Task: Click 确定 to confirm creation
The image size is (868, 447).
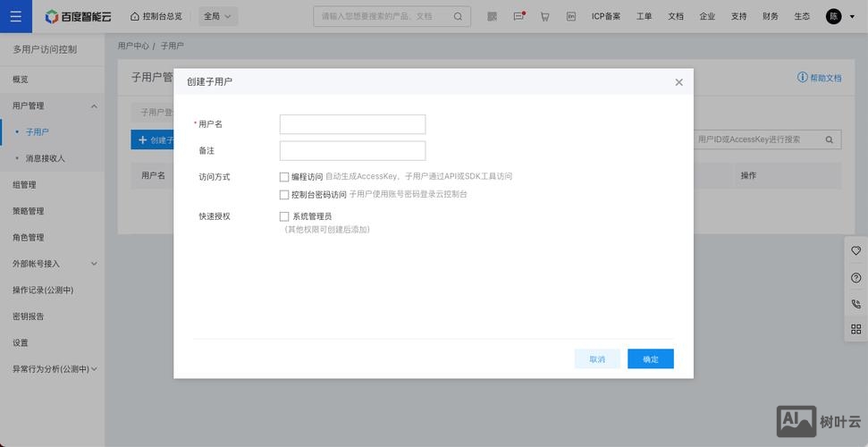Action: (x=651, y=358)
